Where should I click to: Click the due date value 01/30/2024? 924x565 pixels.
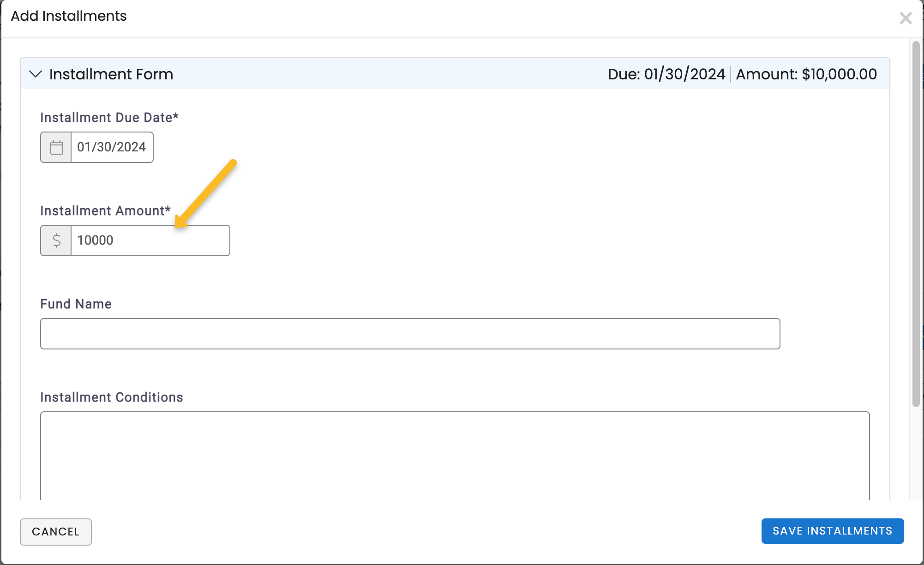tap(112, 147)
